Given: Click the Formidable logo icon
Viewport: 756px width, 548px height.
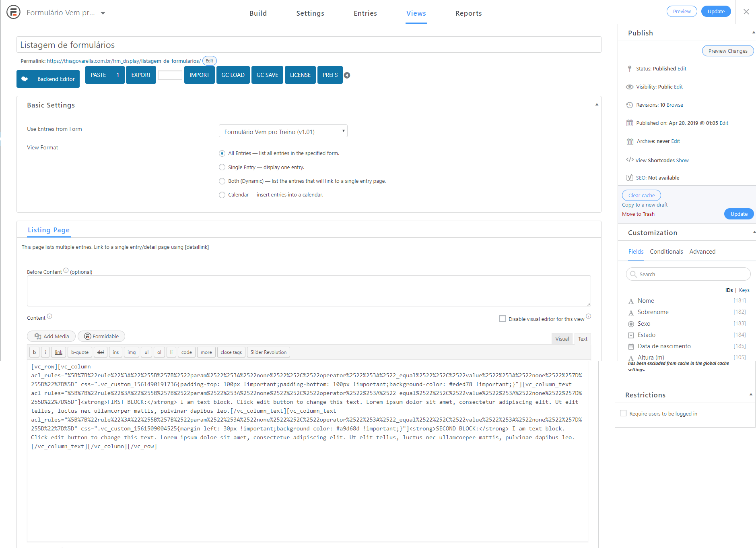Looking at the screenshot, I should [13, 12].
